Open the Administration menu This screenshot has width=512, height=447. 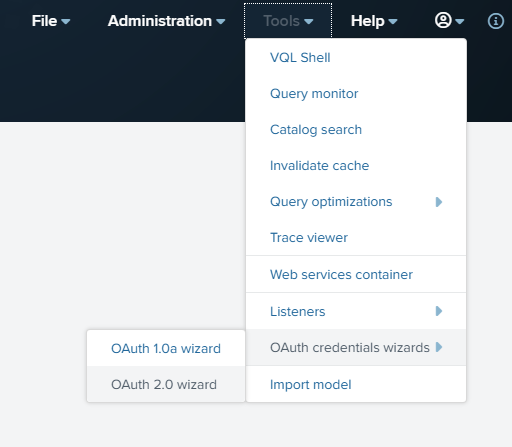[166, 21]
